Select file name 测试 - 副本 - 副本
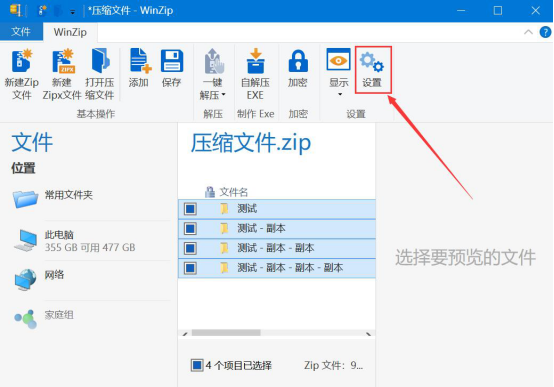Viewport: 554px width, 387px height. point(276,248)
